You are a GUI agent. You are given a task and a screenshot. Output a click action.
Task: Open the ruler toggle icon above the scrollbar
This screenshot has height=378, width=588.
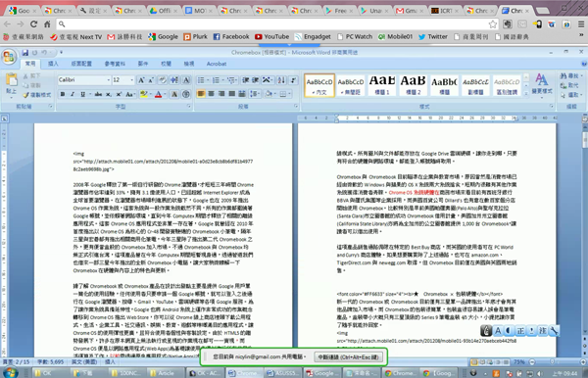click(584, 119)
